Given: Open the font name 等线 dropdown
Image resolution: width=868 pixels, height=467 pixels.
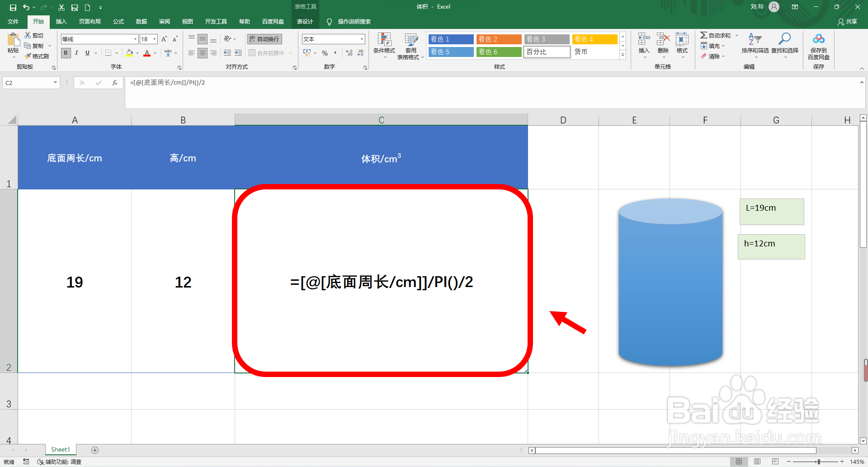Looking at the screenshot, I should [x=135, y=39].
